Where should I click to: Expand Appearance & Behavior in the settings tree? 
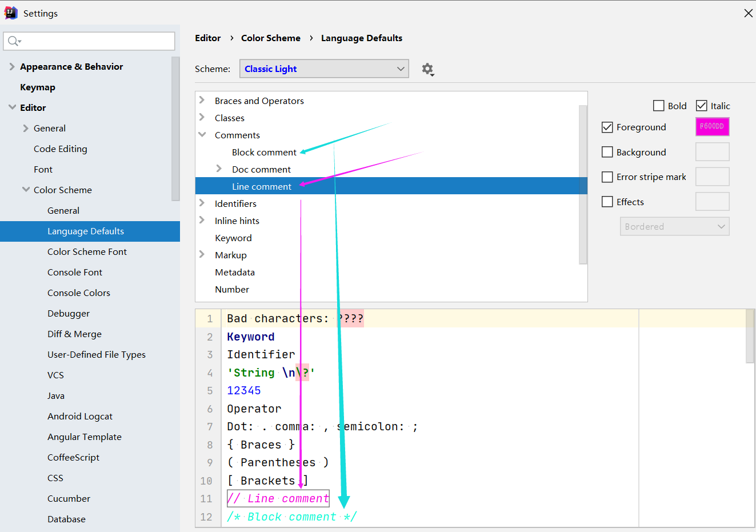12,67
